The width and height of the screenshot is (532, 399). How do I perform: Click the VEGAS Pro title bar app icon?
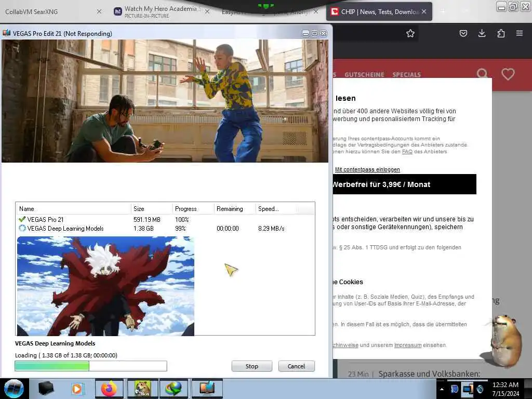point(6,33)
